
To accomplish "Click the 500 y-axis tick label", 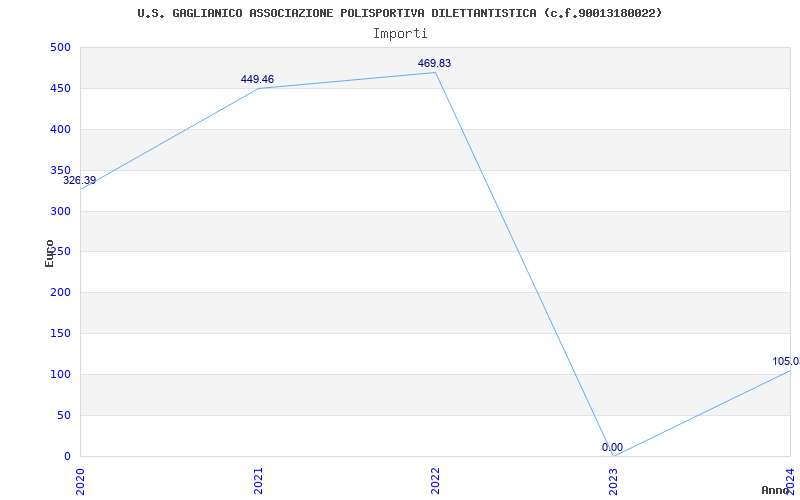I will 60,47.
